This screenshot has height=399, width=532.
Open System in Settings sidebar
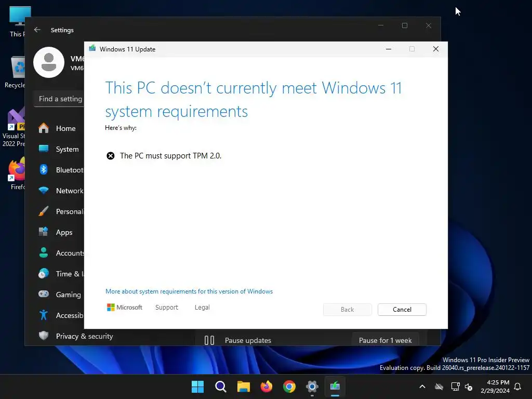(x=59, y=149)
